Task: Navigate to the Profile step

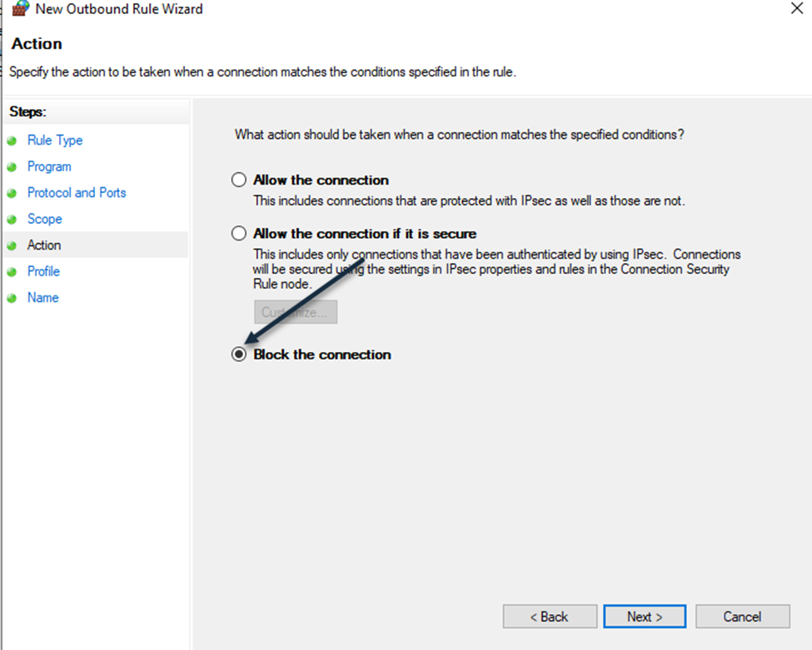Action: (x=43, y=271)
